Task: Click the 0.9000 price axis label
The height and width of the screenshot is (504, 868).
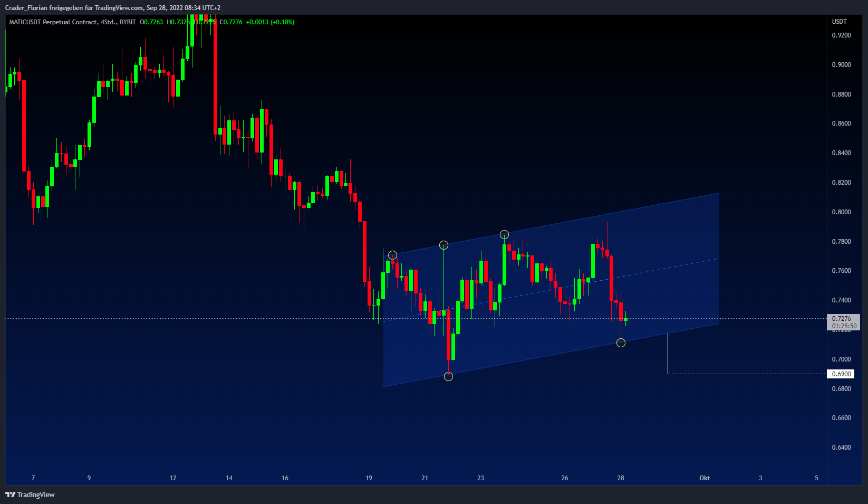Action: coord(842,65)
